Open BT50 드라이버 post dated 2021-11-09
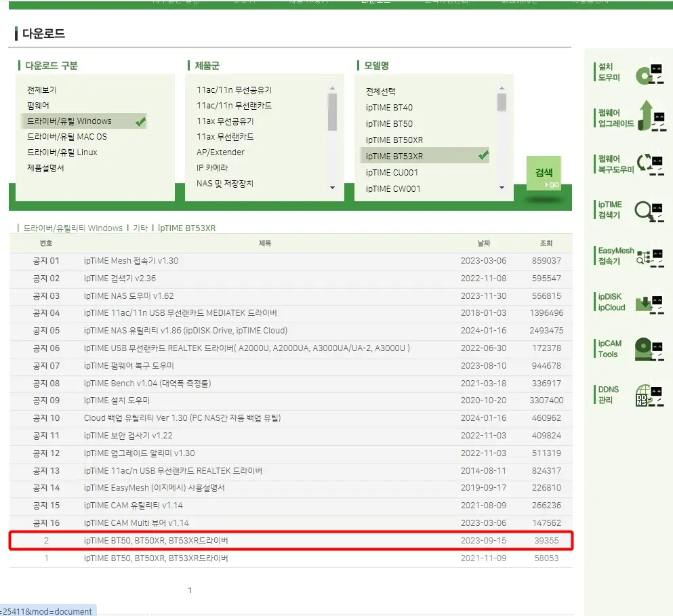 click(156, 558)
